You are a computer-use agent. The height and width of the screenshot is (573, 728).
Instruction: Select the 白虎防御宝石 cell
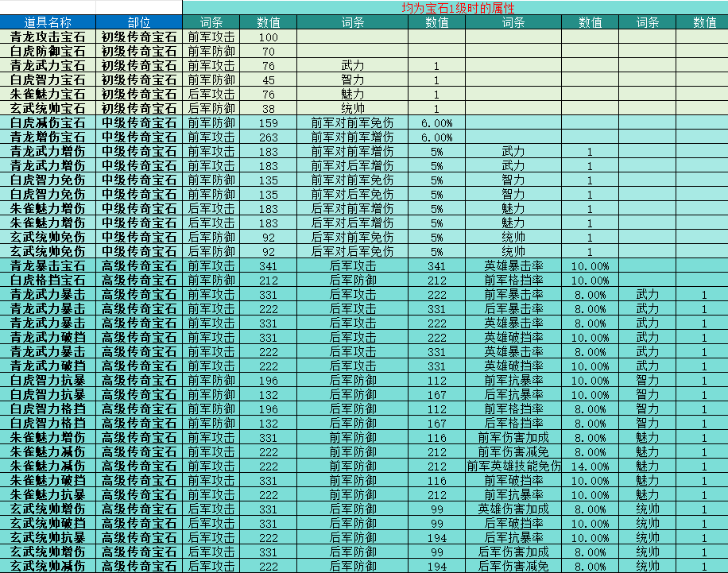point(48,52)
